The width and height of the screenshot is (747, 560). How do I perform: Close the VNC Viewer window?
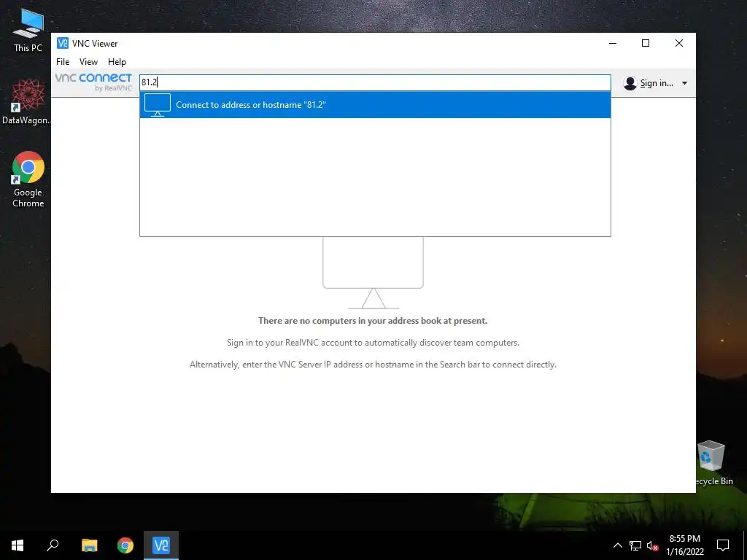[x=679, y=43]
